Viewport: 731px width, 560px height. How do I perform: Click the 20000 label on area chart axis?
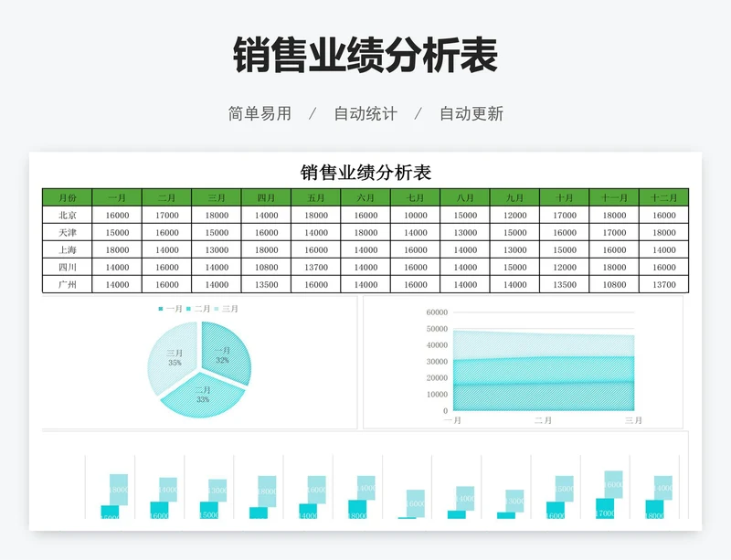pyautogui.click(x=437, y=377)
